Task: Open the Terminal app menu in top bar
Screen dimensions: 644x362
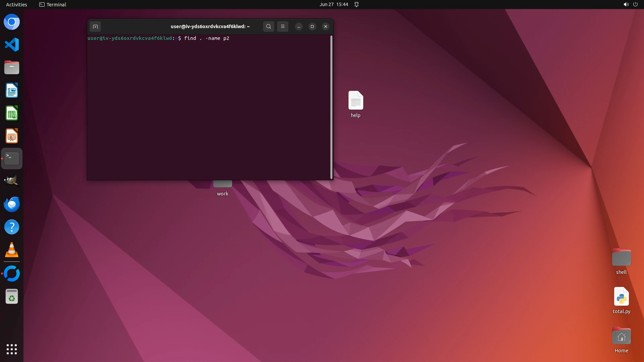Action: [53, 4]
